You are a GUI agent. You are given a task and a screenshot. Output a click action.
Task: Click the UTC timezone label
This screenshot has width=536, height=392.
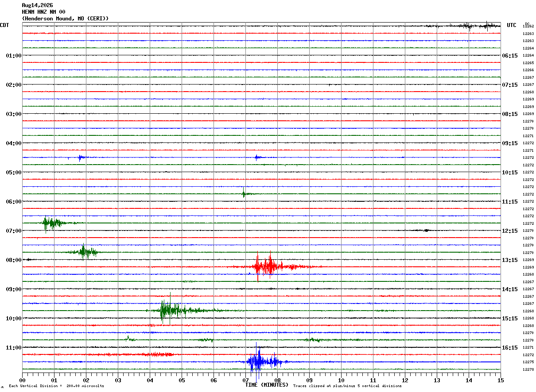(x=512, y=25)
